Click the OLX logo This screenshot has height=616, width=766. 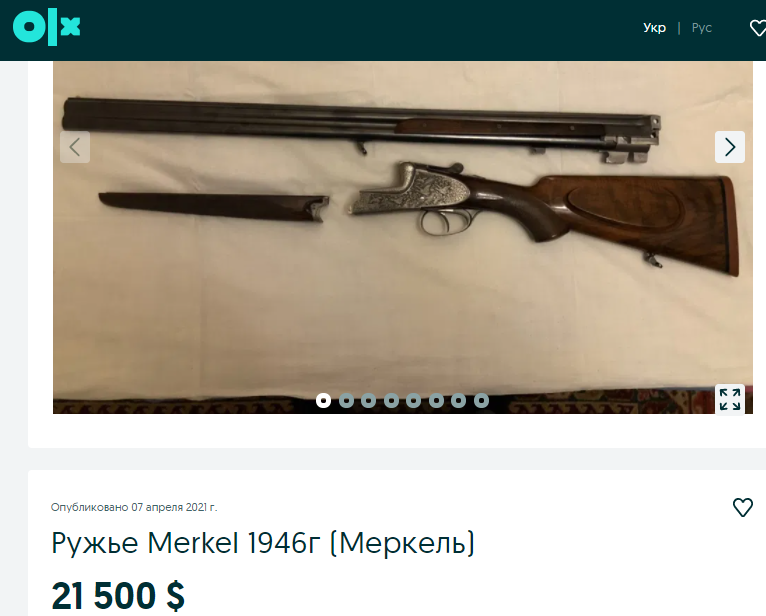tap(46, 28)
